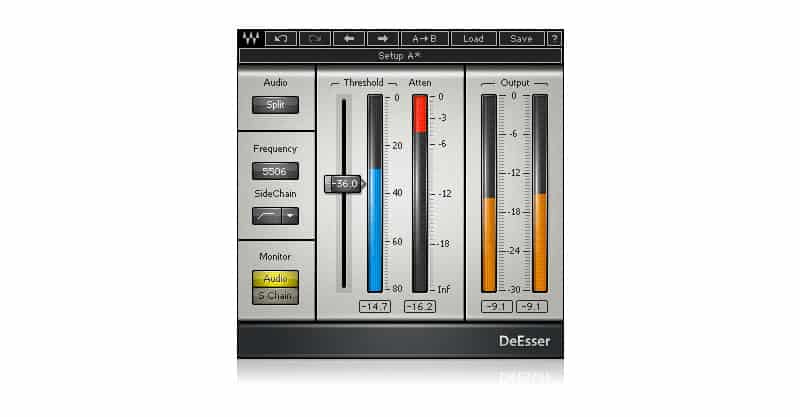Click the Threshold section label
This screenshot has height=417, width=800.
coord(363,83)
